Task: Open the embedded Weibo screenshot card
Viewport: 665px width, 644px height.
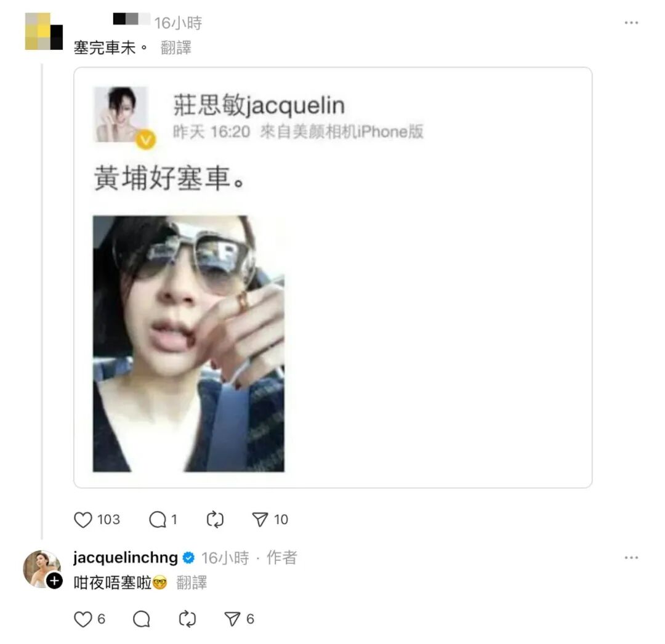Action: click(333, 278)
